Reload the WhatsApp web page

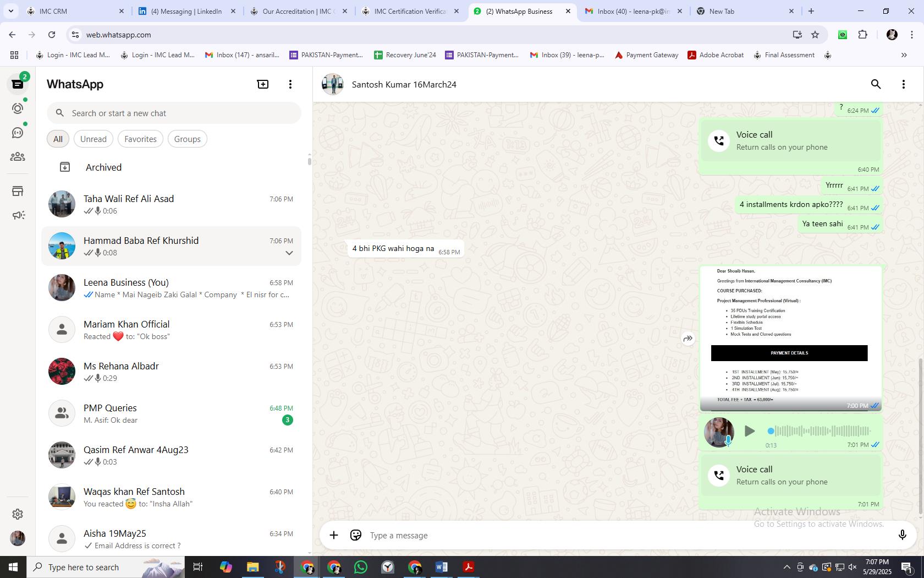point(52,35)
